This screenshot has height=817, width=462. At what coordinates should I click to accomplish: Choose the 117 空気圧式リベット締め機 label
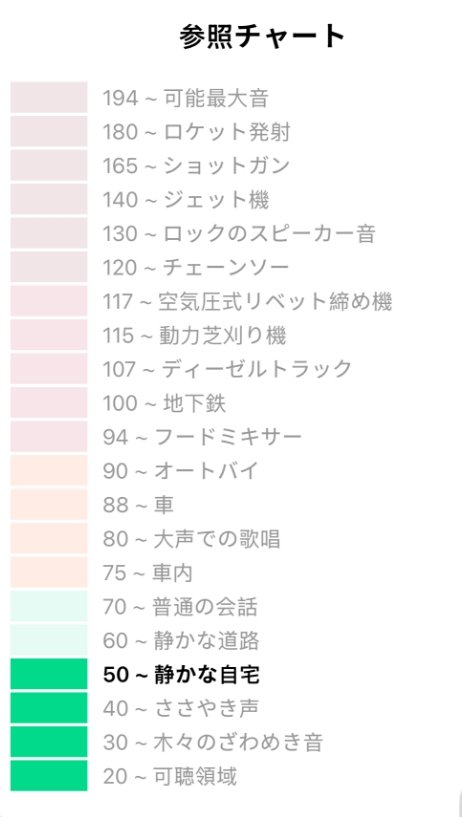(247, 301)
